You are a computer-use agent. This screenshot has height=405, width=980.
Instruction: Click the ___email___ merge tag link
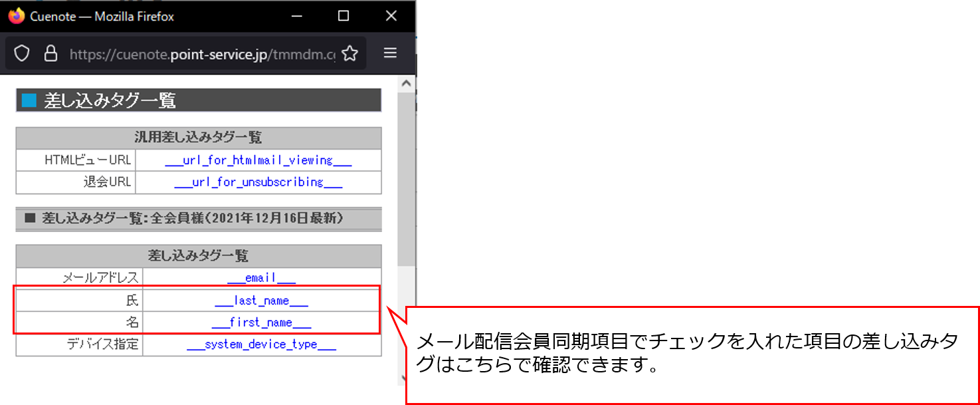(261, 276)
